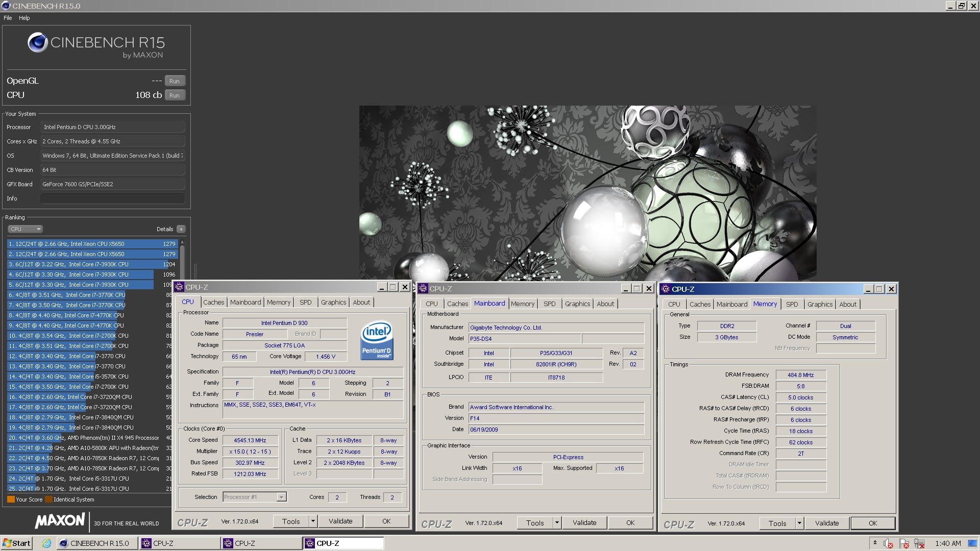This screenshot has height=551, width=980.
Task: Open the ranking Details arrow button
Action: pos(181,229)
